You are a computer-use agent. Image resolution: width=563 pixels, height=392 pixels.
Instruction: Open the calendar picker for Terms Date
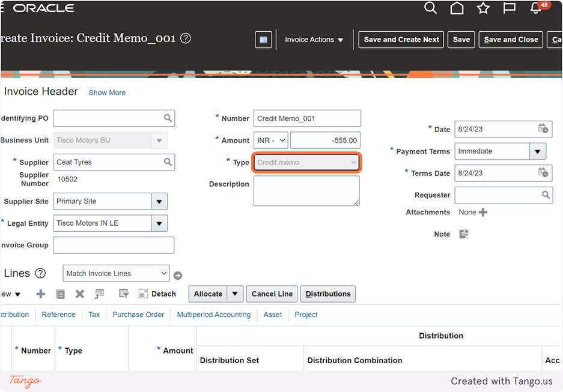(543, 172)
